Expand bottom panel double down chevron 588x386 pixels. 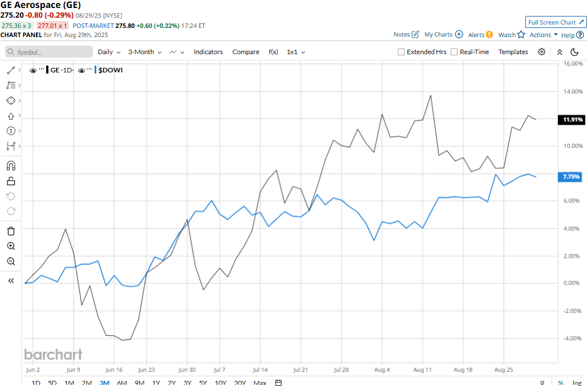pyautogui.click(x=542, y=383)
